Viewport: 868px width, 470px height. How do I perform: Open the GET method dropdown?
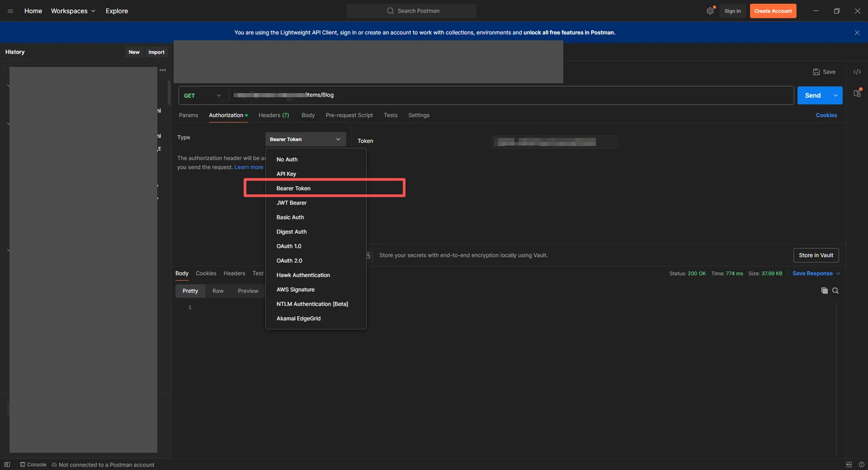(x=202, y=95)
